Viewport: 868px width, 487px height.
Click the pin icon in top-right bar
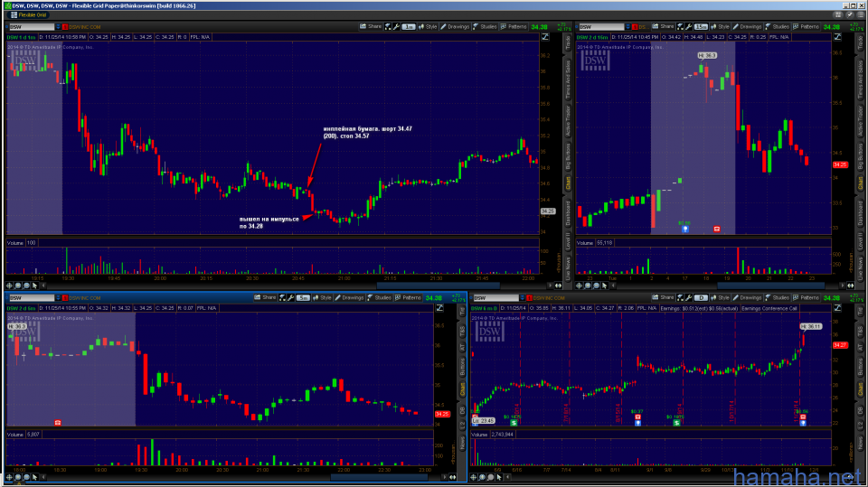[x=850, y=15]
